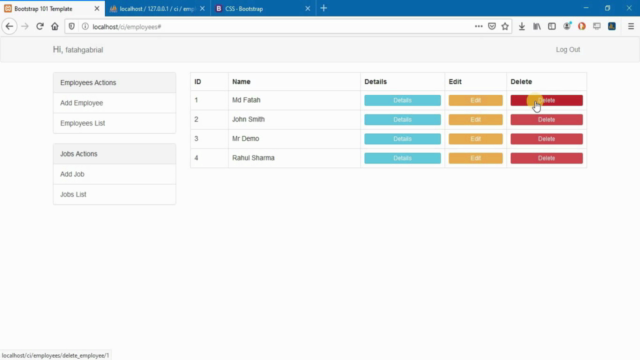Open the browser home page icon
Viewport: 640px width, 360px height.
pos(55,27)
